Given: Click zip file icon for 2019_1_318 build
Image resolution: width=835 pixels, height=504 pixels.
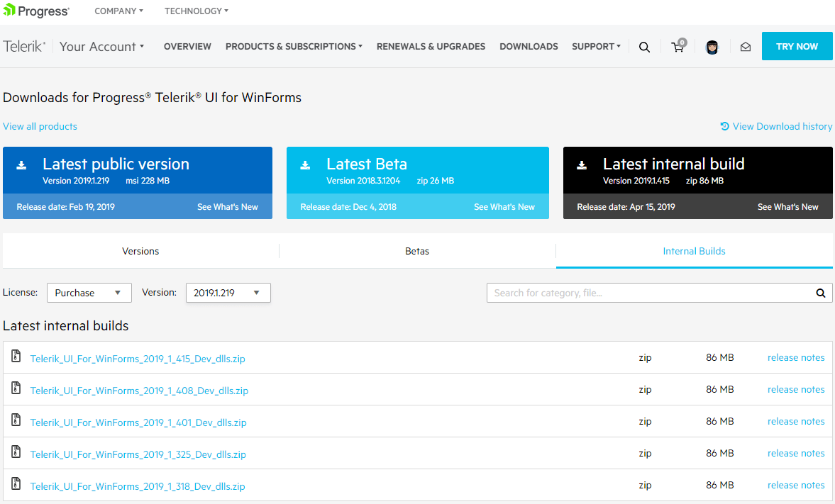Looking at the screenshot, I should pos(16,483).
